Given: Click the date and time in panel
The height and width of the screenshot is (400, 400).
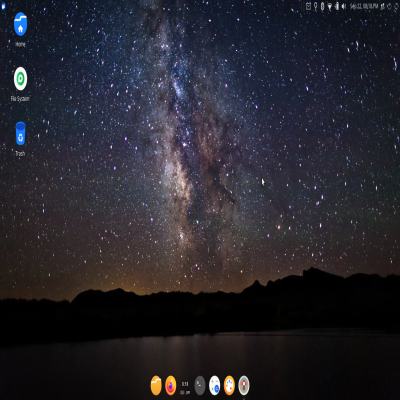Looking at the screenshot, I should coord(364,6).
